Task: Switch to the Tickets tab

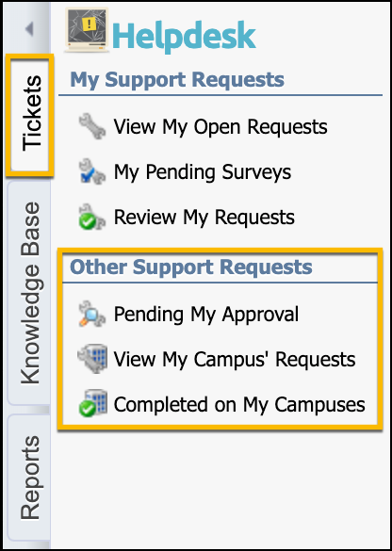Action: click(30, 115)
